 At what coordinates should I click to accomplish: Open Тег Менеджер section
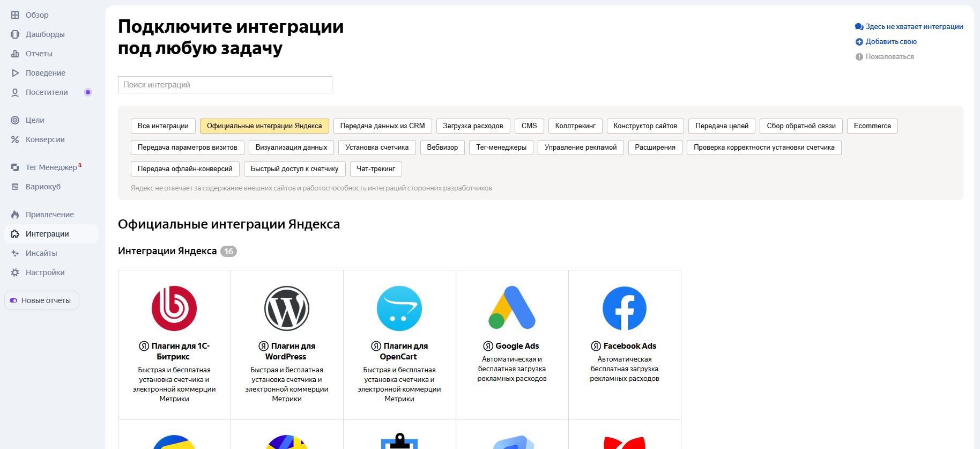click(x=51, y=167)
